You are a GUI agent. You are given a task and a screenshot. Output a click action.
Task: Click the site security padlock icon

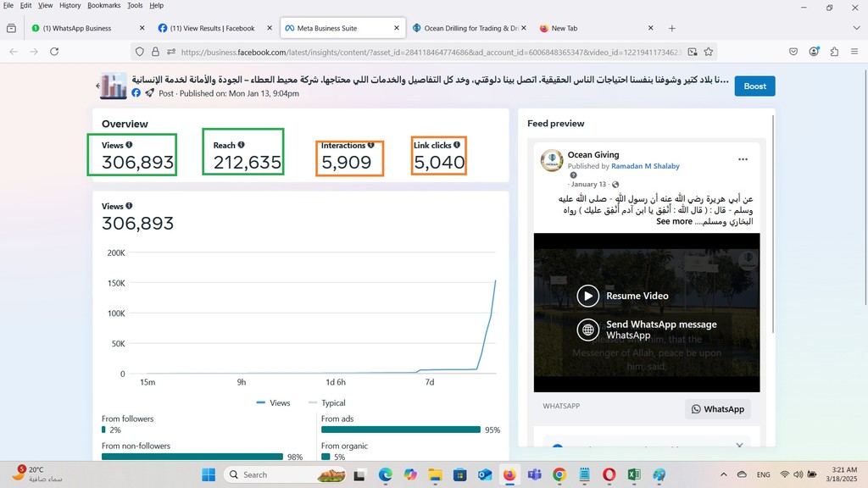click(x=156, y=52)
